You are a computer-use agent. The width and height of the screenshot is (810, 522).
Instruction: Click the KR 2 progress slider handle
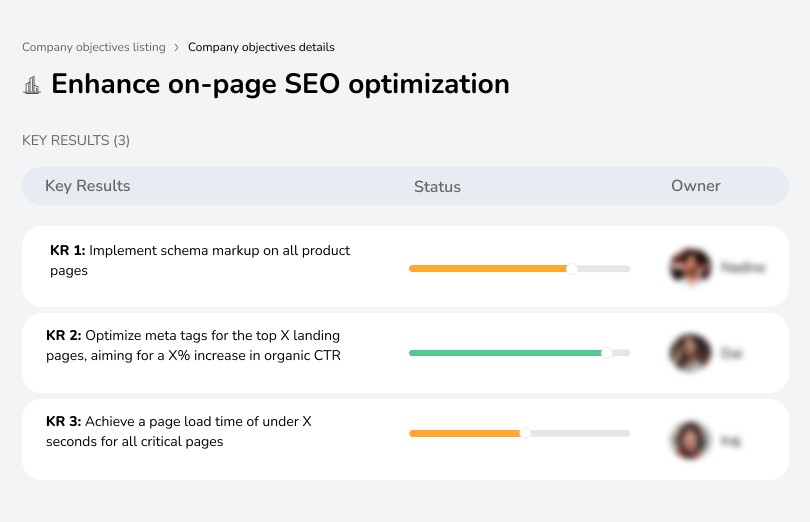607,353
